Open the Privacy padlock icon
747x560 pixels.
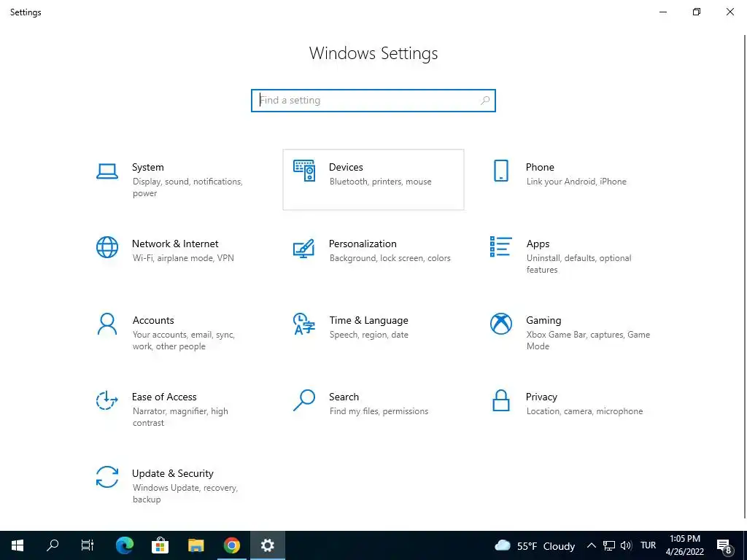500,400
